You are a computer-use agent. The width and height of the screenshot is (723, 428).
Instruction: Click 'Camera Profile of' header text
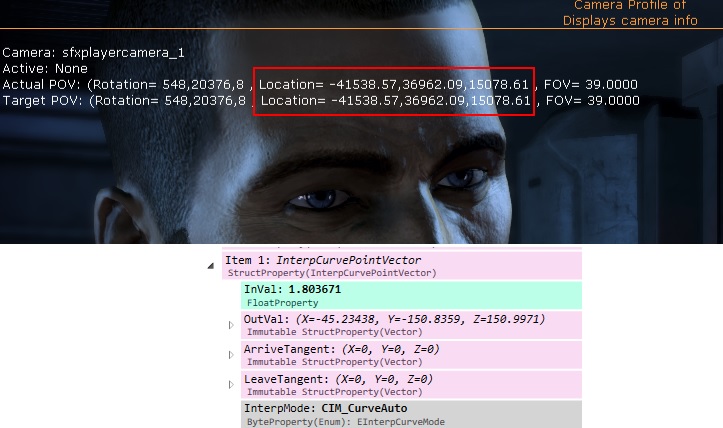click(x=630, y=5)
